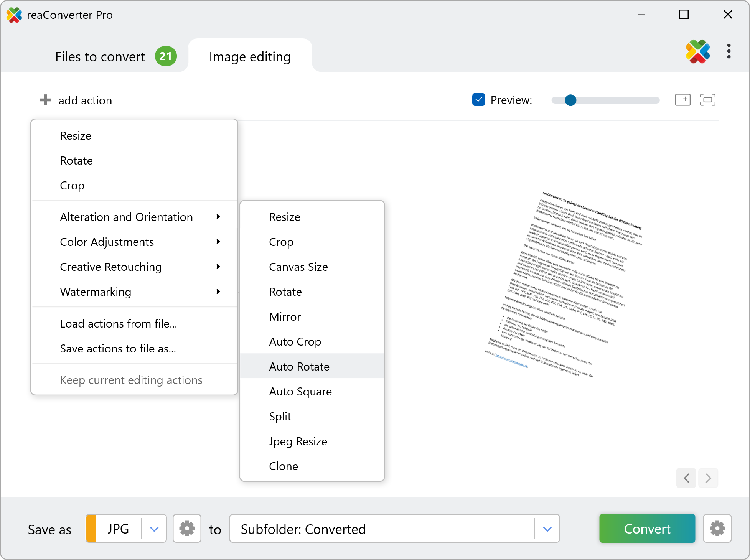750x560 pixels.
Task: Select Canvas Size menu entry
Action: coord(298,267)
